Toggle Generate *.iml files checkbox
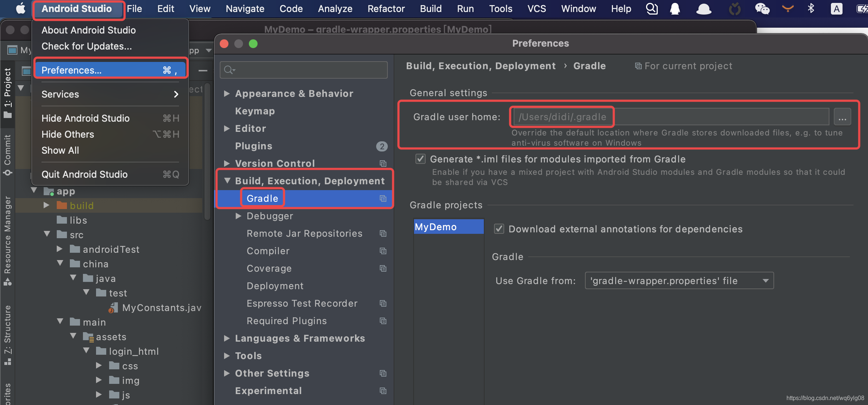Screen dimensions: 868x405 coord(420,159)
